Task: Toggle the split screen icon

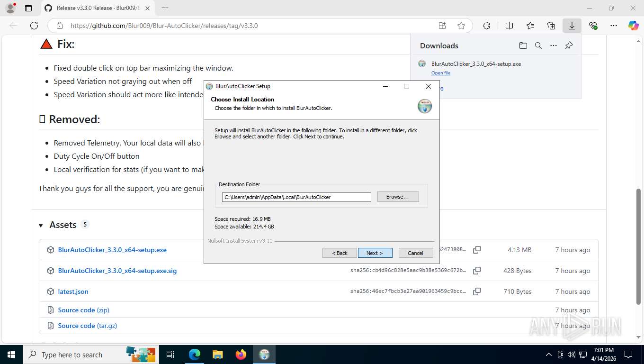Action: pyautogui.click(x=509, y=26)
